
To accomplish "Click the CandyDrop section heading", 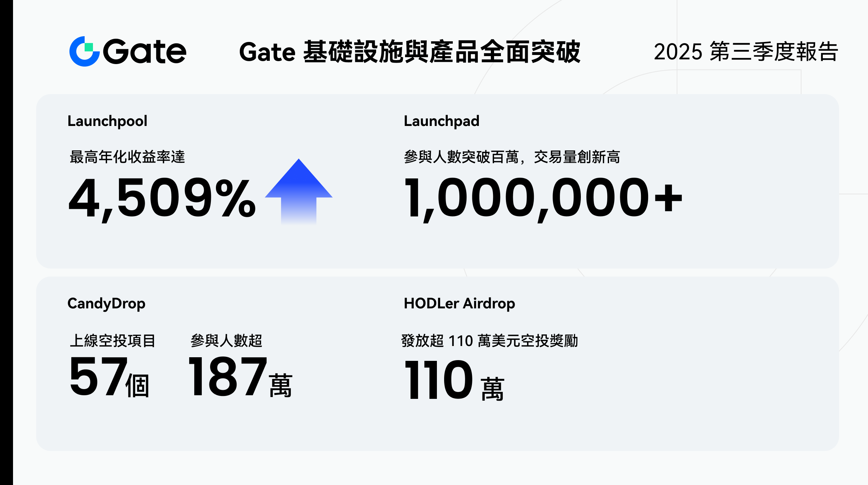I will pos(106,304).
